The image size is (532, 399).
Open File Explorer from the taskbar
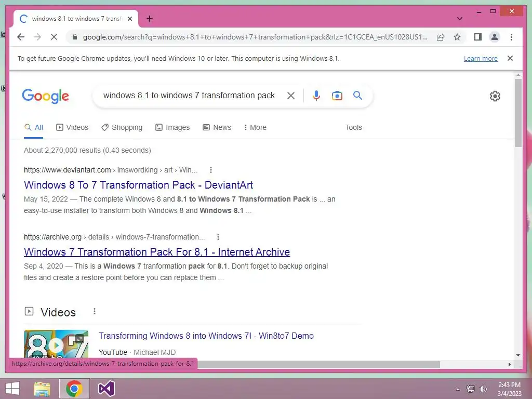[42, 389]
